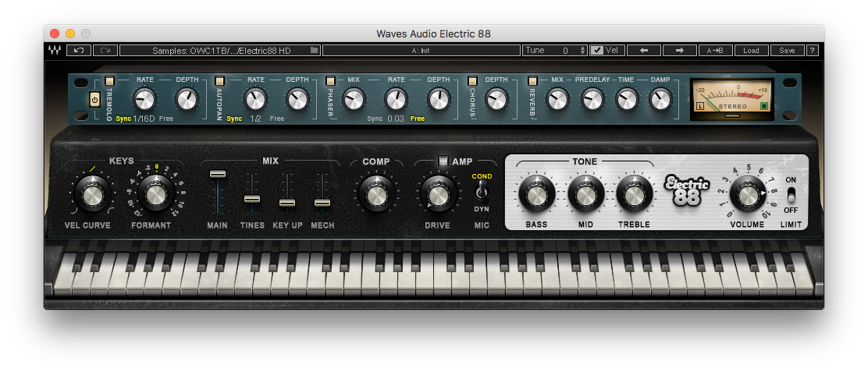Enable the Phaser effect switch
Viewport: 868px width, 372px height.
click(x=331, y=80)
